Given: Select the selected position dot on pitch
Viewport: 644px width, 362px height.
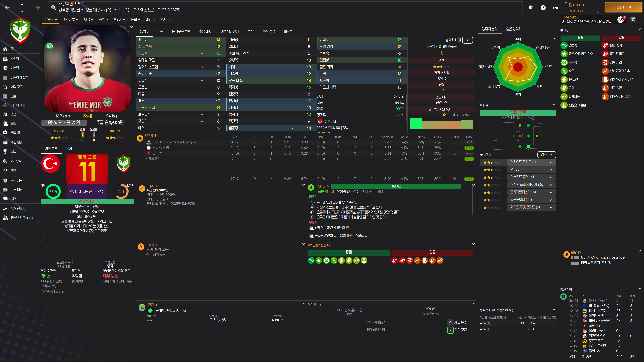Looking at the screenshot, I should 528,147.
